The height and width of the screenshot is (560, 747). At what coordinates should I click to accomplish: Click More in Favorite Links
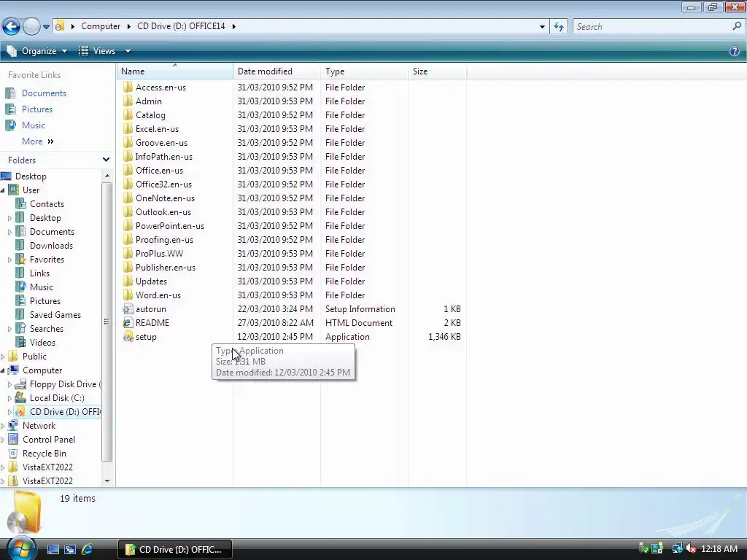tap(37, 141)
